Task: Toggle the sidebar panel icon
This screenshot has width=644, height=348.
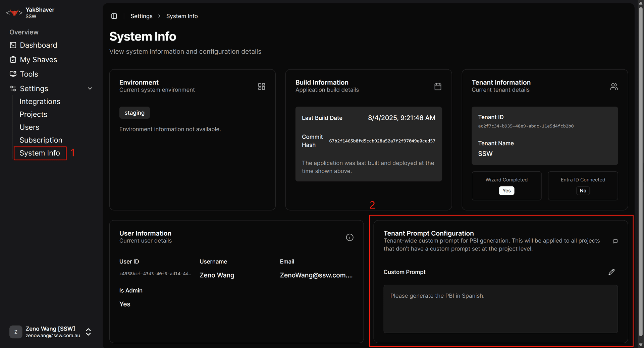Action: pyautogui.click(x=114, y=16)
